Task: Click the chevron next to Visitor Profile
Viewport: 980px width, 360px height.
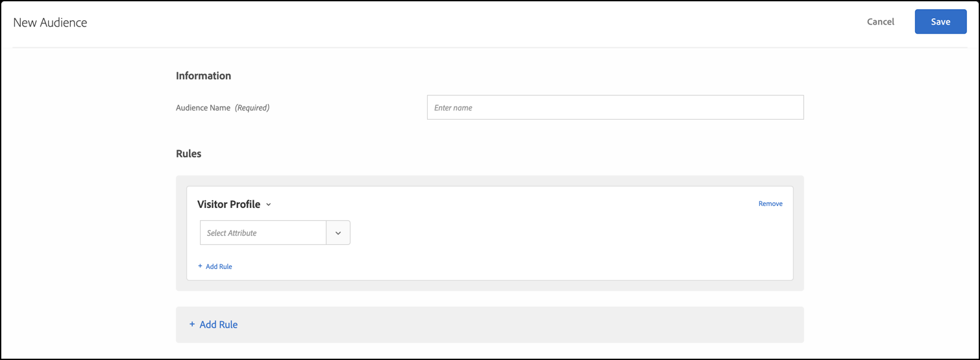Action: 269,205
